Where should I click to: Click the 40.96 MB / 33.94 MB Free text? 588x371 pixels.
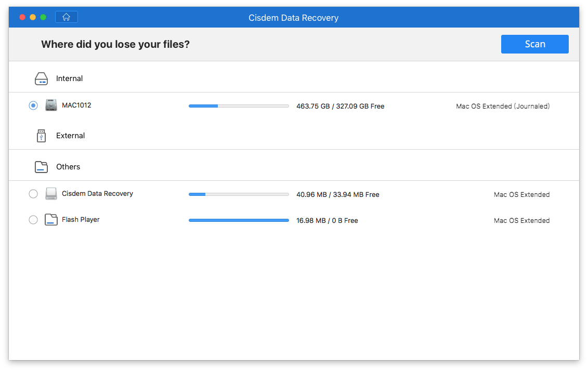pyautogui.click(x=338, y=194)
